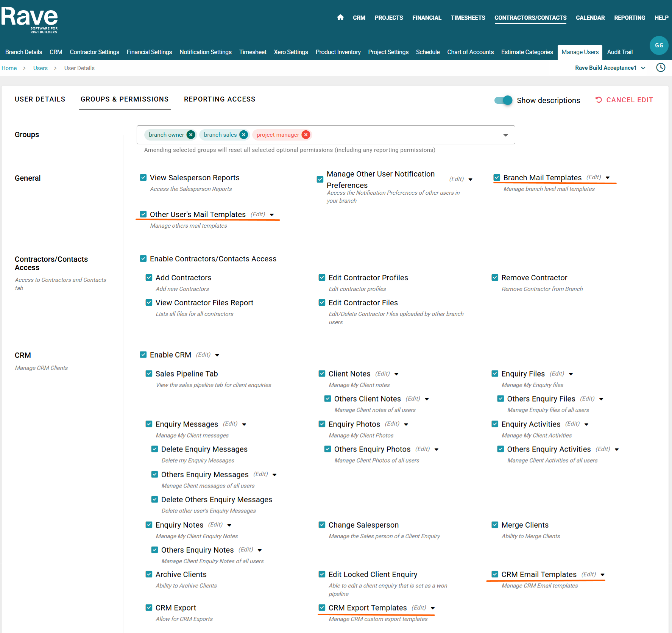Open Chart of Accounts settings tab
The width and height of the screenshot is (672, 633).
[470, 52]
